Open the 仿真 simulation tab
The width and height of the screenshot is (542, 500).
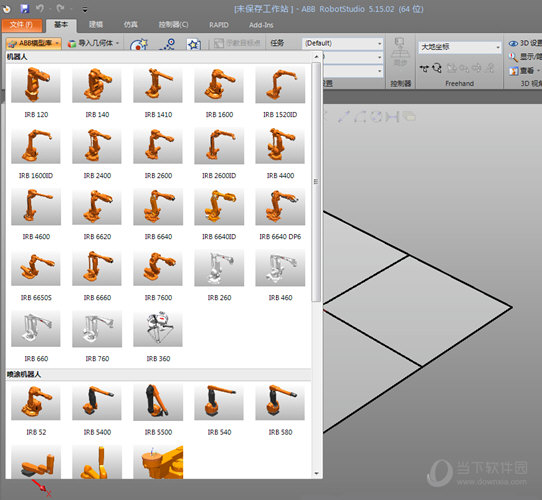[131, 25]
